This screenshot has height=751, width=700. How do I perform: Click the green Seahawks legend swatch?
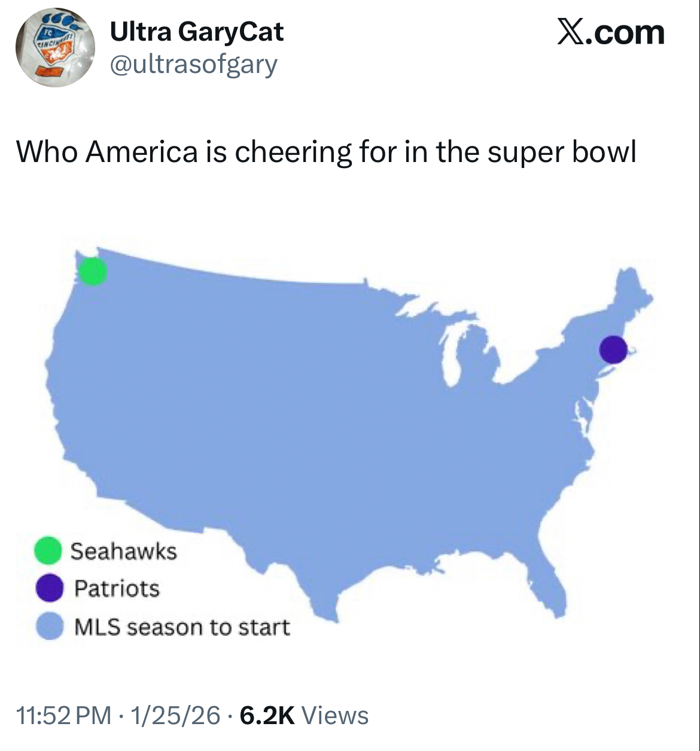pos(48,550)
